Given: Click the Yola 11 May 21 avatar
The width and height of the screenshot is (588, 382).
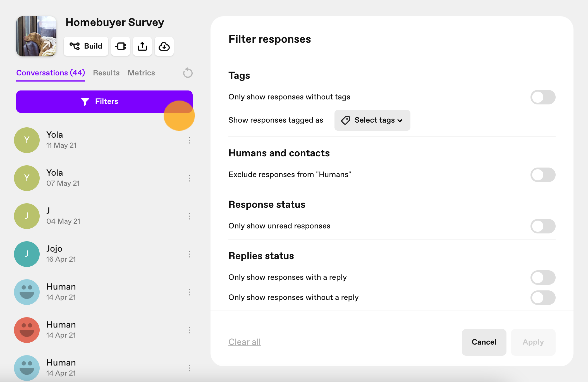Looking at the screenshot, I should (x=27, y=140).
